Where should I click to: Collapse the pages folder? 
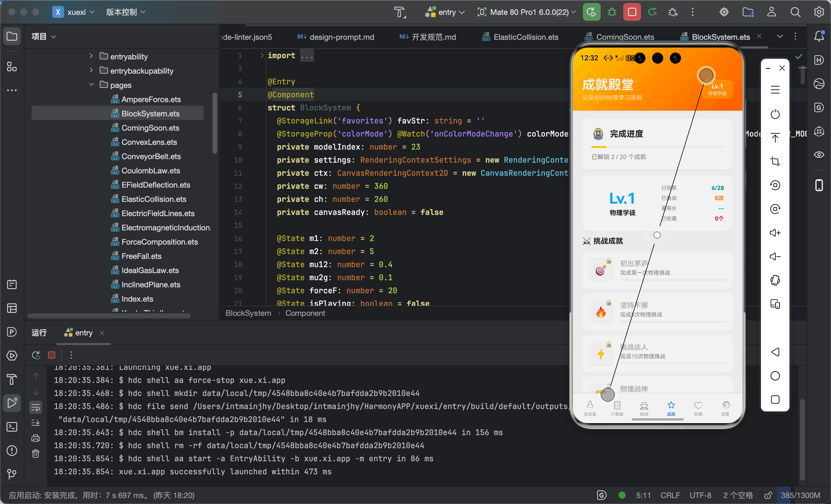[x=91, y=84]
